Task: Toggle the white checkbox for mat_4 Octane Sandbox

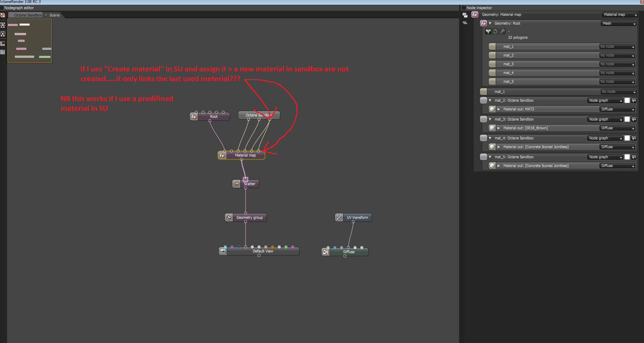Action: pos(627,138)
